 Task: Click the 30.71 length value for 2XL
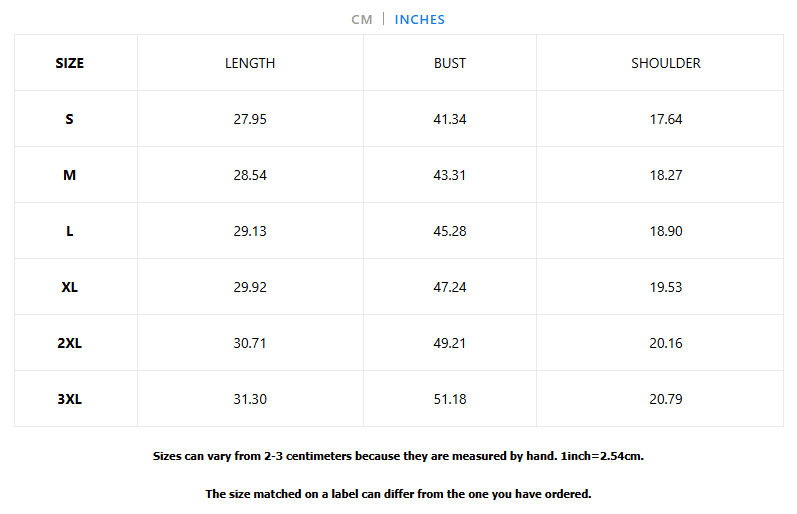point(250,343)
